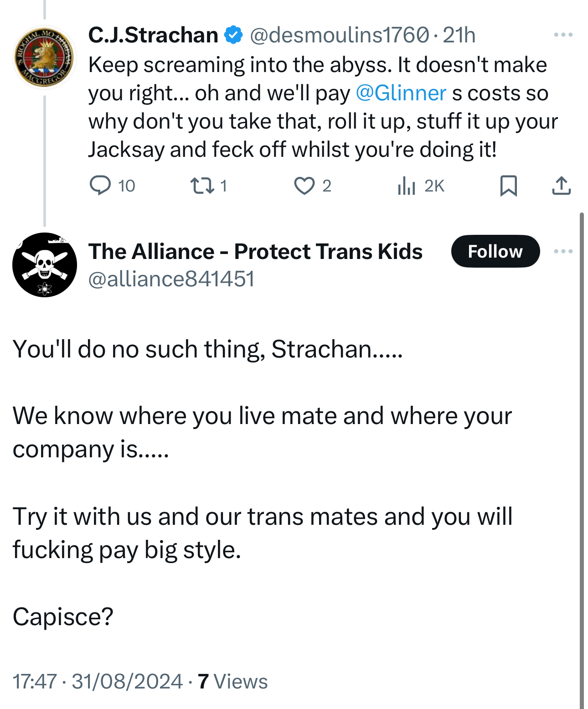Click the 17:47 · 31/08/2024 timestamp
This screenshot has width=588, height=709.
98,682
